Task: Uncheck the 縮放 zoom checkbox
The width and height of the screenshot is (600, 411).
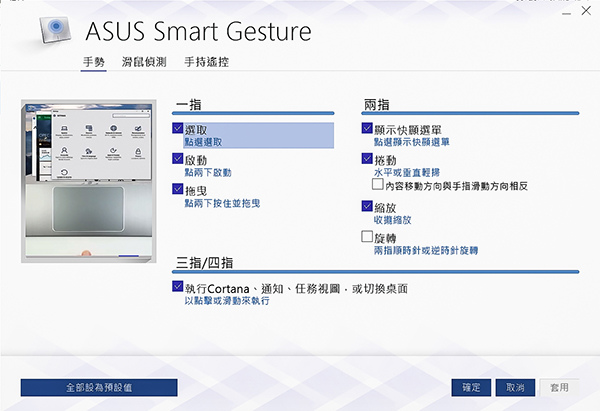Action: click(x=367, y=206)
